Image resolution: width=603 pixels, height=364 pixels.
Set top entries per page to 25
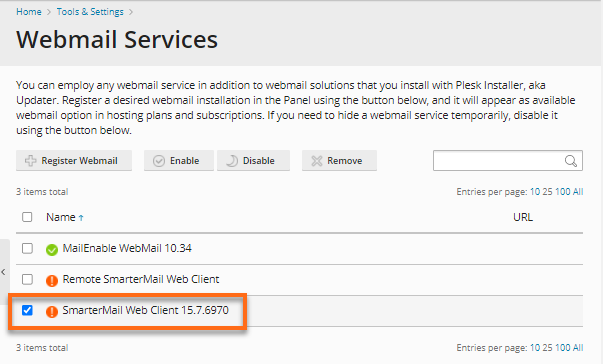[547, 191]
